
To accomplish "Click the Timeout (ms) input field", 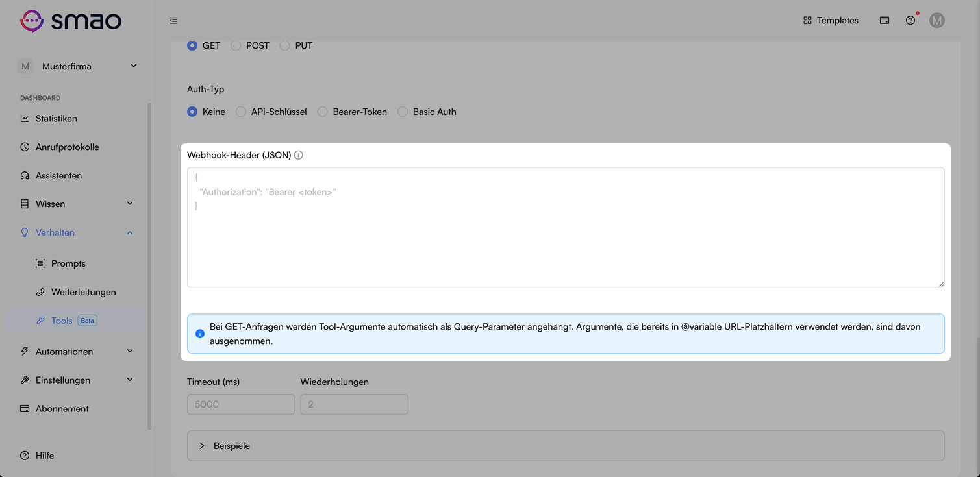I will pos(241,404).
